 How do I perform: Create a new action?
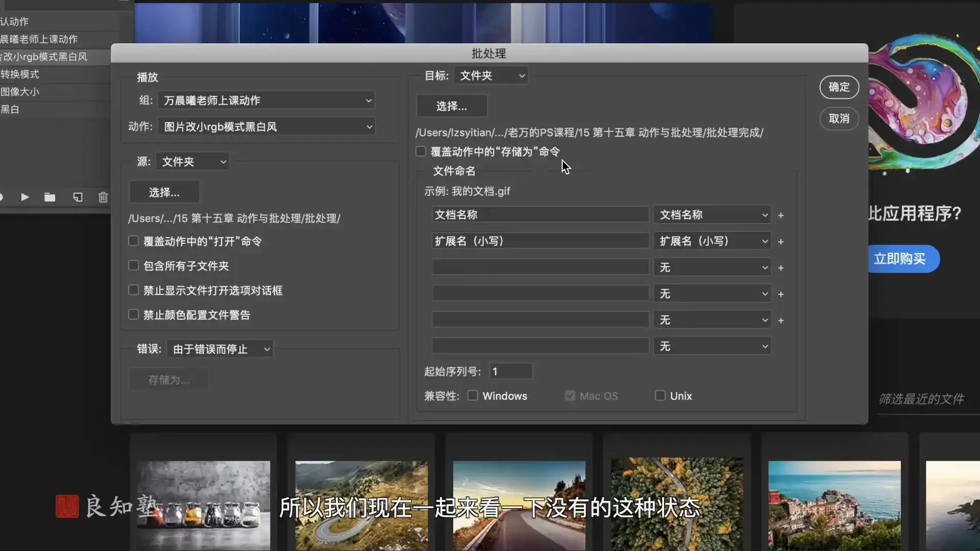pos(78,197)
